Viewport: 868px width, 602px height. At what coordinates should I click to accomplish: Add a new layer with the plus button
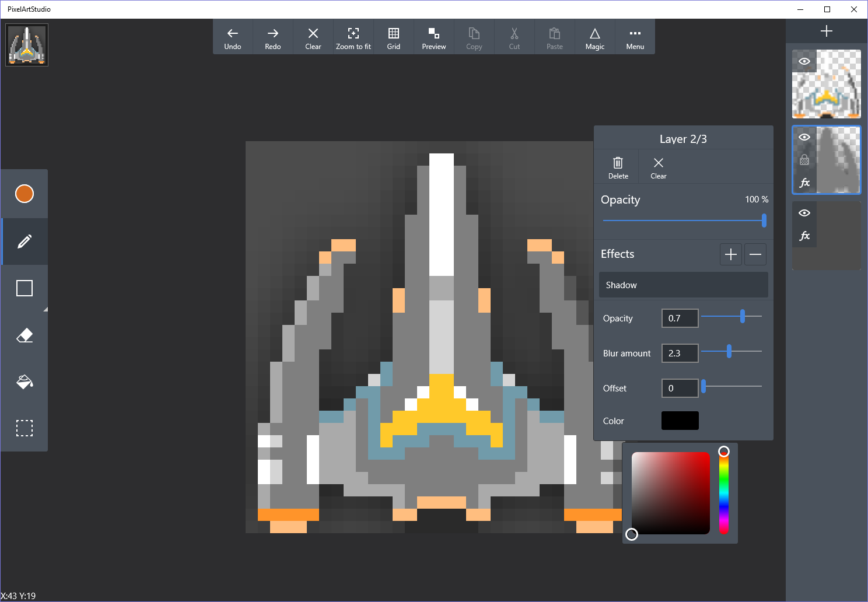pyautogui.click(x=827, y=31)
